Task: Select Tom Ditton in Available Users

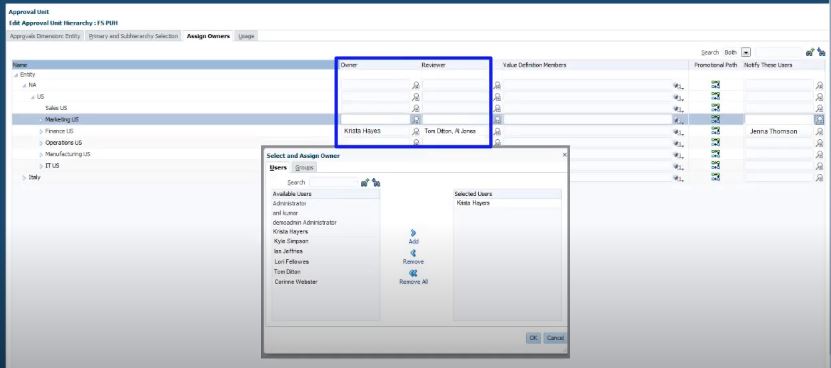Action: pyautogui.click(x=287, y=272)
